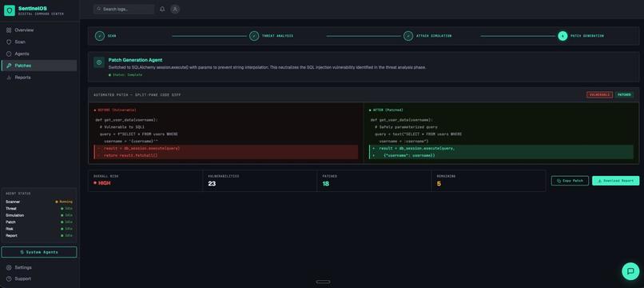Select the Scan step circle

tap(100, 36)
